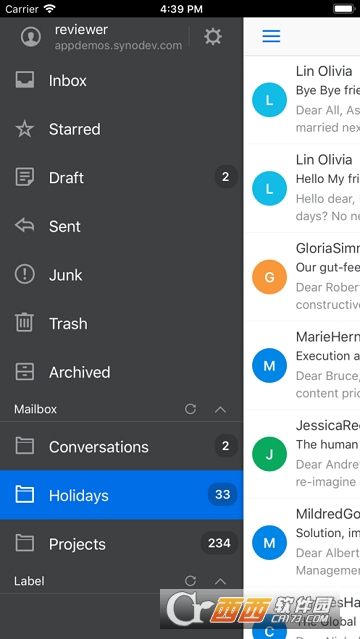Tap the 4:39 PM clock
This screenshot has width=360, height=639.
[x=181, y=9]
